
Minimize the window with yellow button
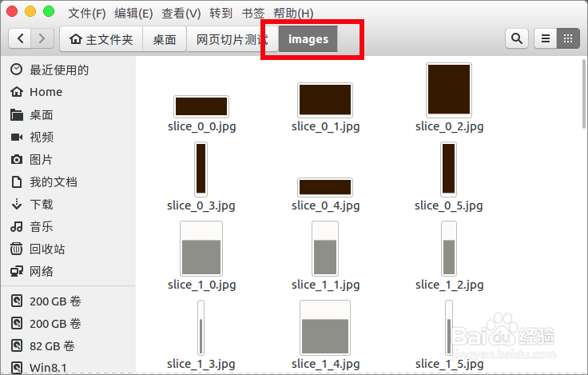[30, 11]
